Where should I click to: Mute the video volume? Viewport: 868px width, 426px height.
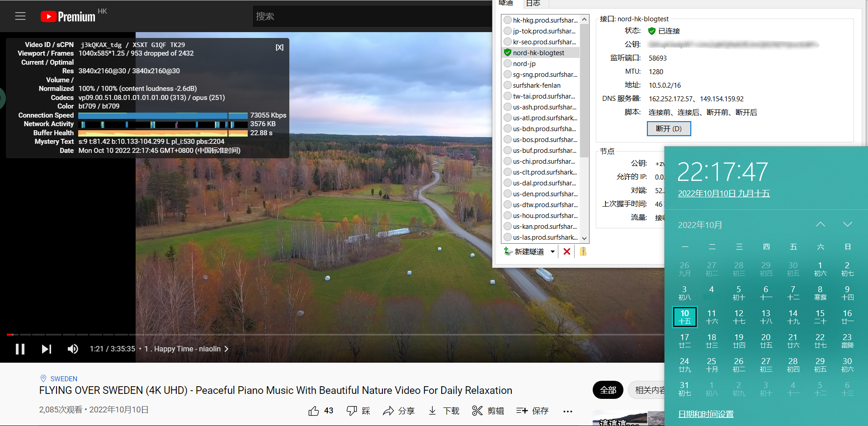pos(73,349)
